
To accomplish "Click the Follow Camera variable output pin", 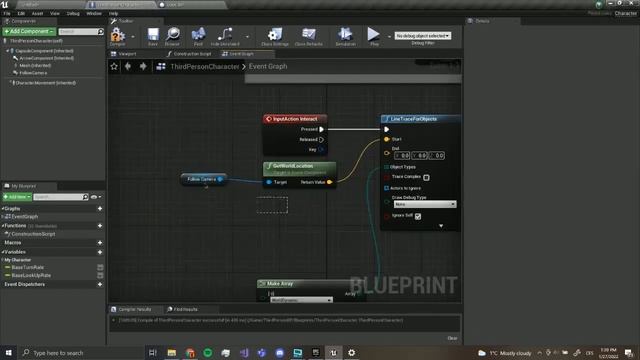I will click(x=220, y=179).
